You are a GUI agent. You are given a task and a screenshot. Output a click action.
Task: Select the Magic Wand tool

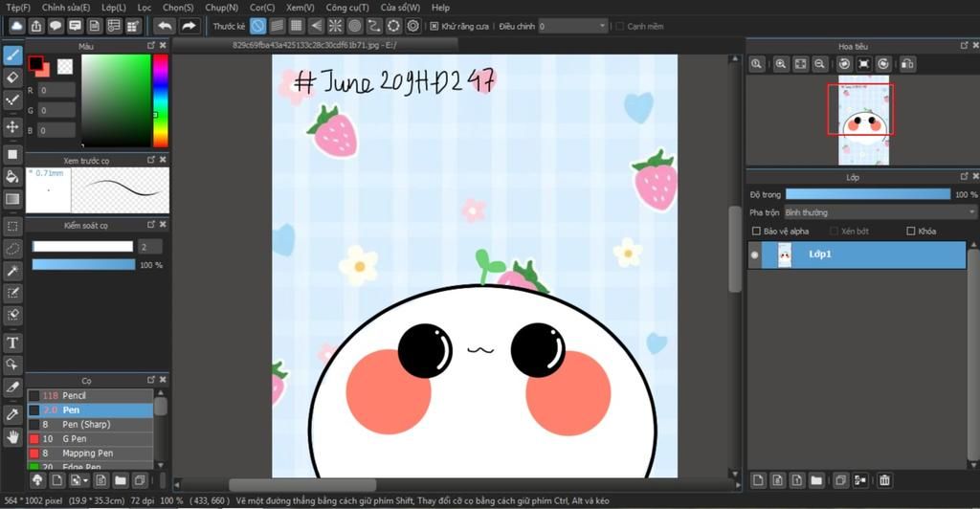point(12,271)
